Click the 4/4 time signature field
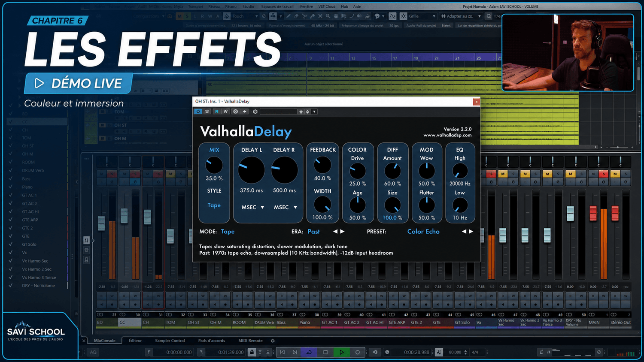 [x=475, y=352]
